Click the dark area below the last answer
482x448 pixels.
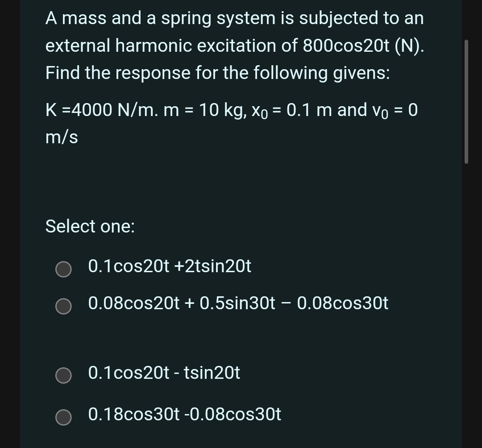click(241, 440)
